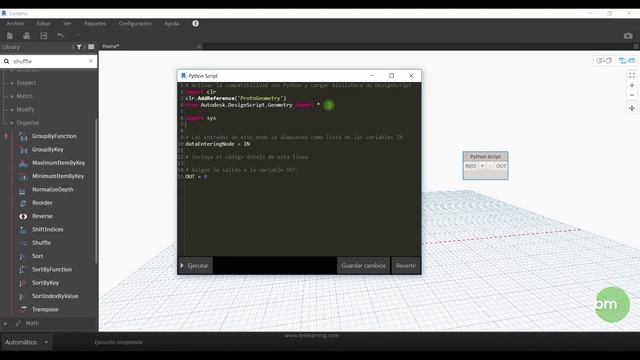Clear the shuffle search text

[x=91, y=61]
